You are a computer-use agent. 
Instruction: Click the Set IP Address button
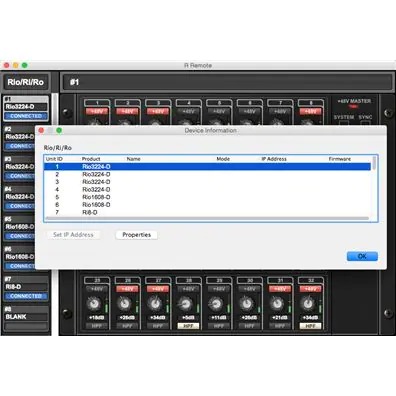(73, 235)
